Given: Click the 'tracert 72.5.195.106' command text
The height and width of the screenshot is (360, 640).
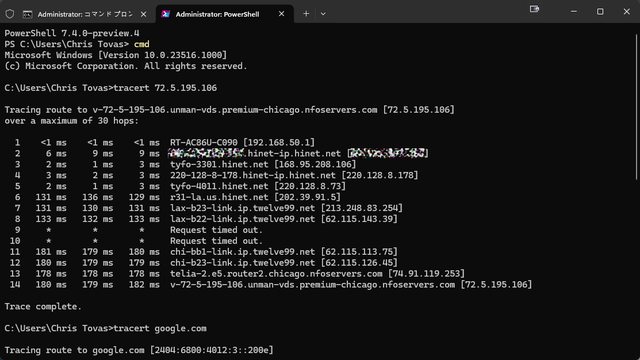Looking at the screenshot, I should (x=165, y=88).
